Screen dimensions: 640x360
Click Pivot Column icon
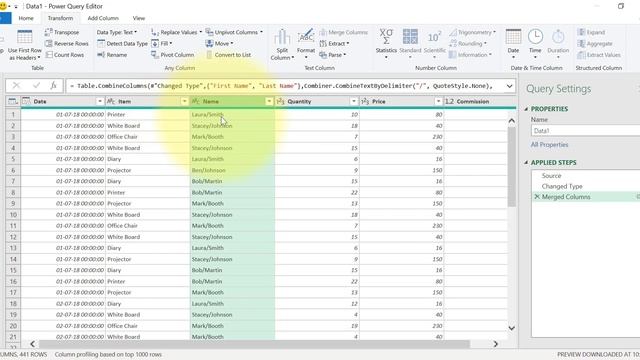(x=155, y=55)
